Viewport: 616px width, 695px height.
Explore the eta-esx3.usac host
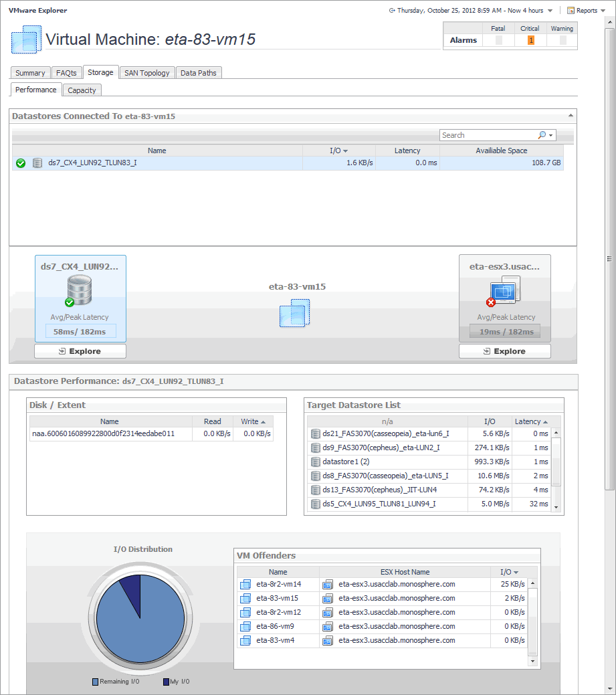(x=505, y=351)
